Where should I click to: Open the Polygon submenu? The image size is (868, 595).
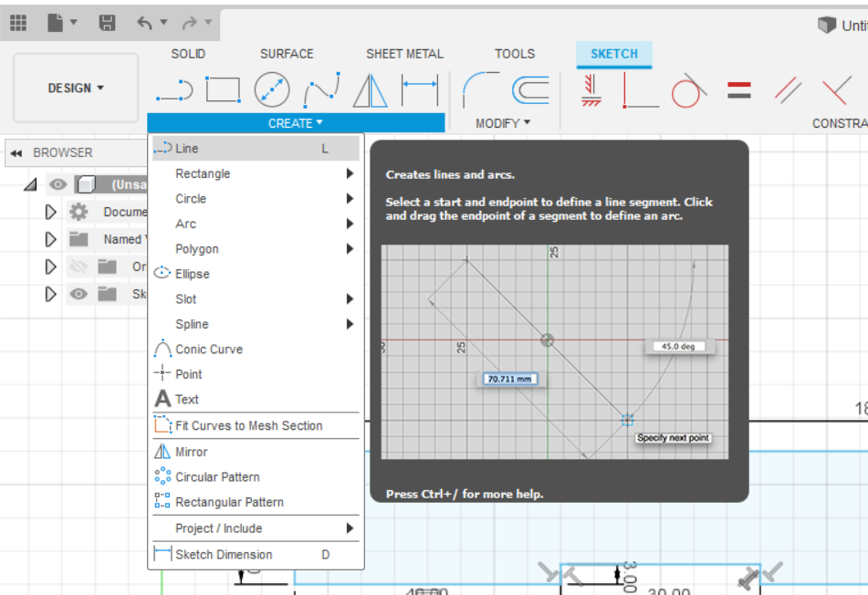[256, 249]
